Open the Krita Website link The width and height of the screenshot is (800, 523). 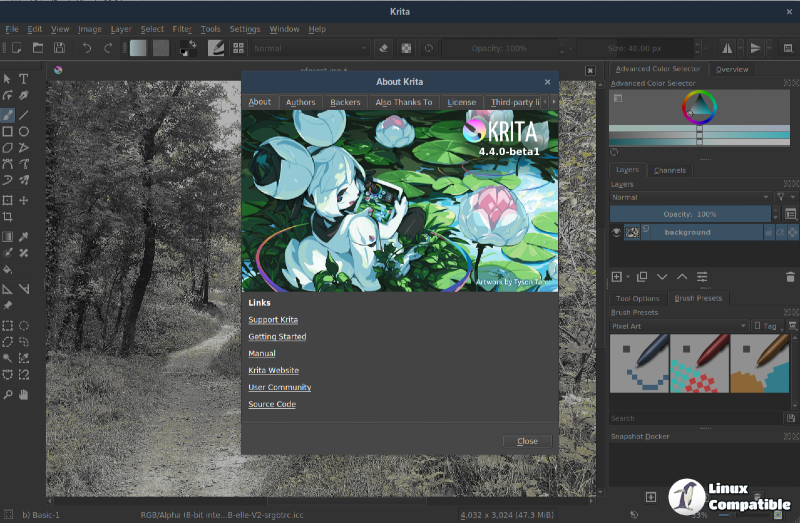pos(273,370)
